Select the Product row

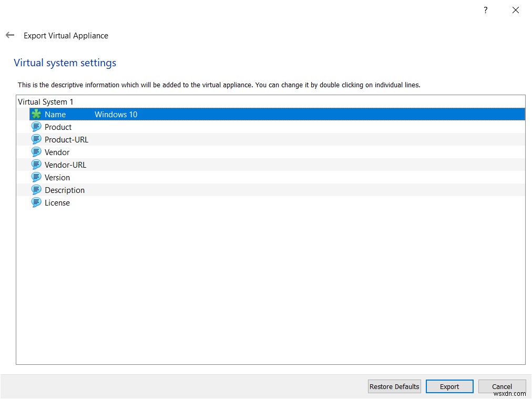[x=58, y=127]
